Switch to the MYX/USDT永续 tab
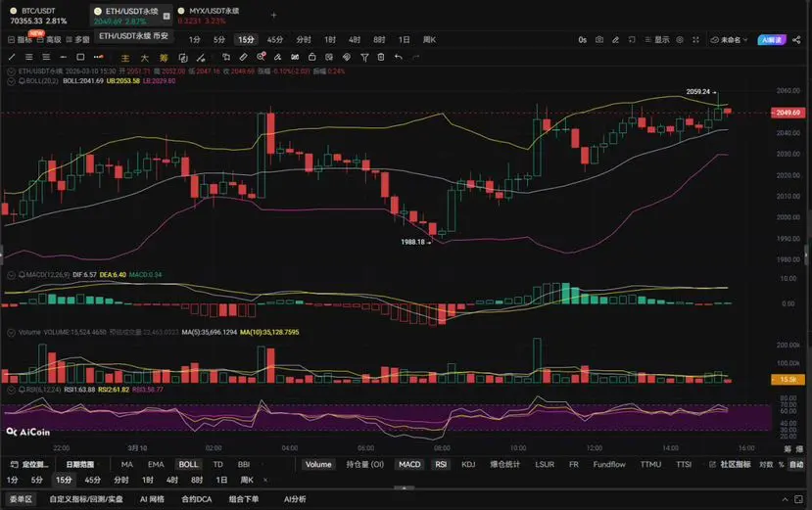This screenshot has width=812, height=510. coord(209,16)
